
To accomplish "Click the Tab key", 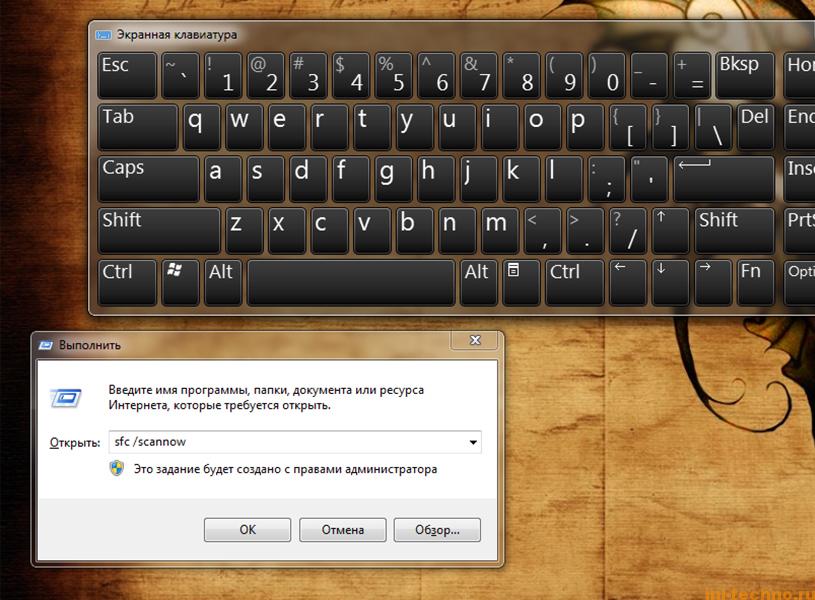I will (138, 127).
